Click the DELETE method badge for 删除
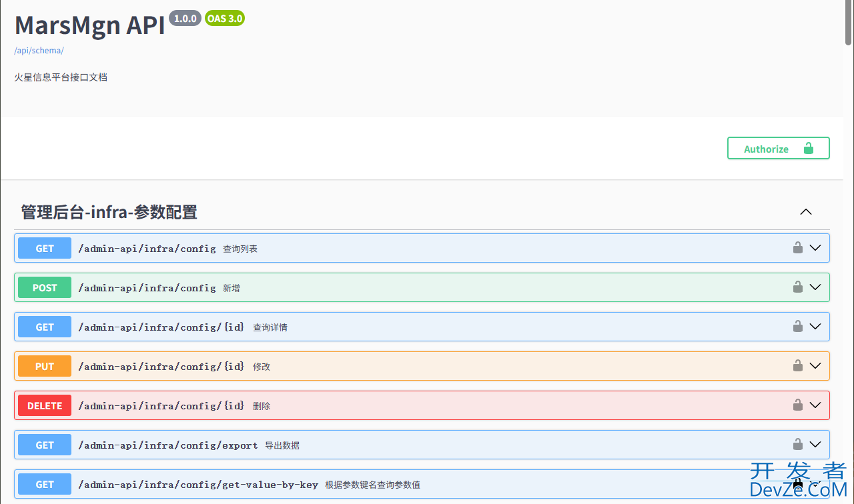 tap(45, 406)
